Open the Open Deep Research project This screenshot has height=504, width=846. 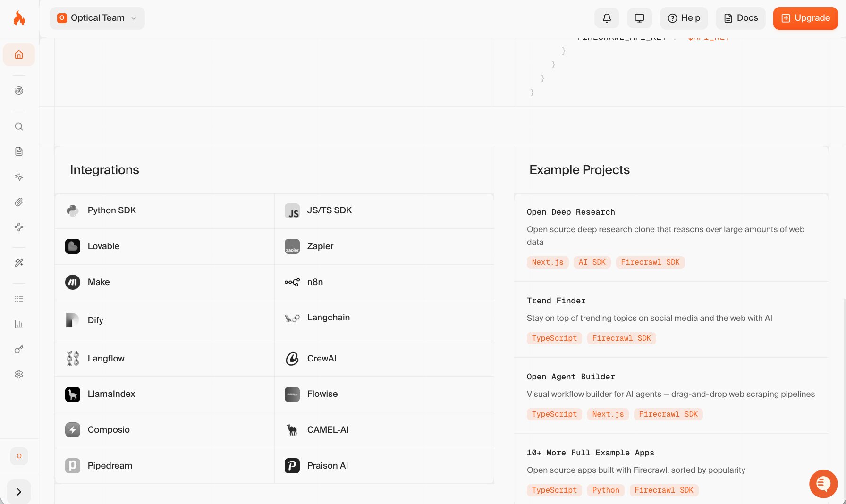671,238
